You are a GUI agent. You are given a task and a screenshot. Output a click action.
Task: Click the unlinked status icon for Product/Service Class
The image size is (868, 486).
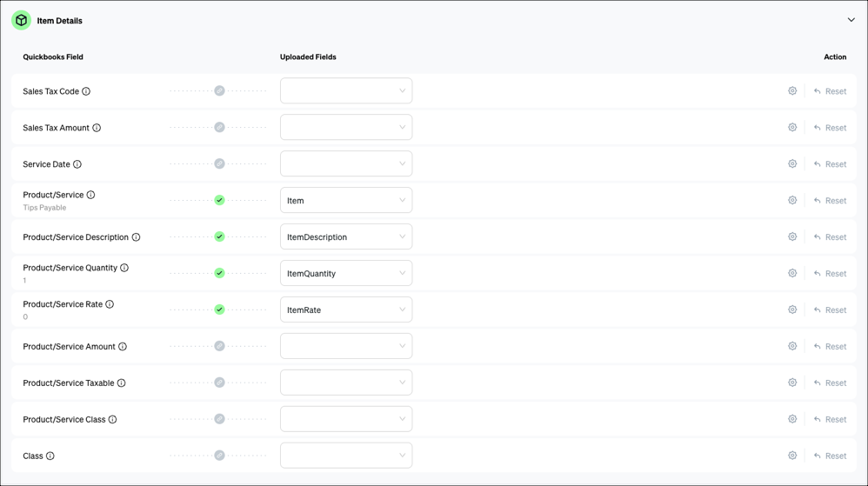[220, 419]
